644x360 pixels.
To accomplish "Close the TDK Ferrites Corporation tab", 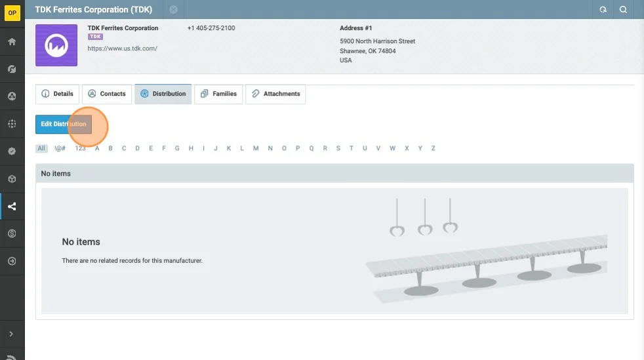I will coord(173,10).
